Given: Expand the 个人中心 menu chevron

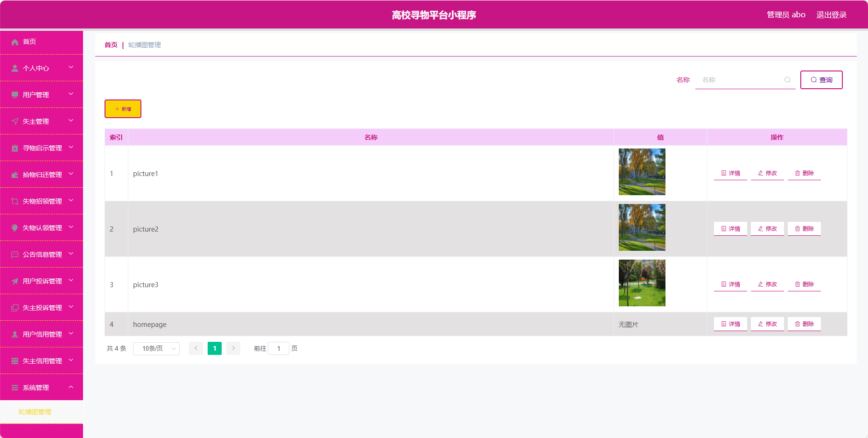Looking at the screenshot, I should [x=71, y=67].
